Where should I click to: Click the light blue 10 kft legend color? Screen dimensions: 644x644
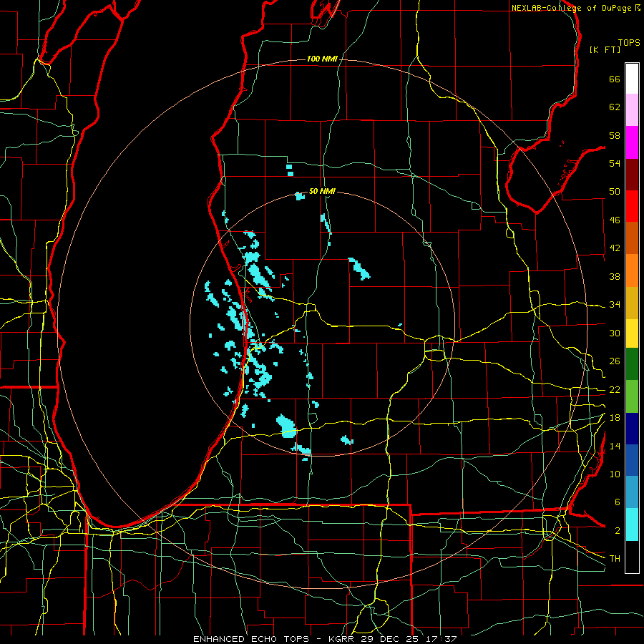click(x=632, y=492)
